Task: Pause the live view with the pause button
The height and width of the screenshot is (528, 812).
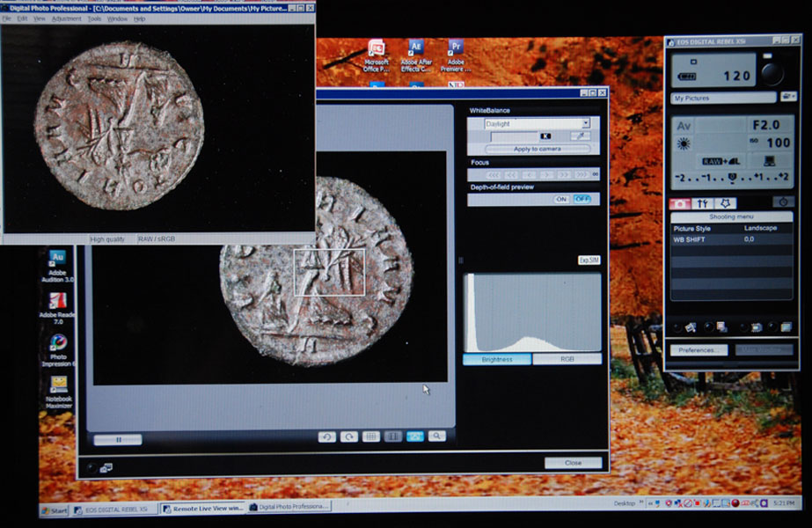Action: click(x=118, y=439)
